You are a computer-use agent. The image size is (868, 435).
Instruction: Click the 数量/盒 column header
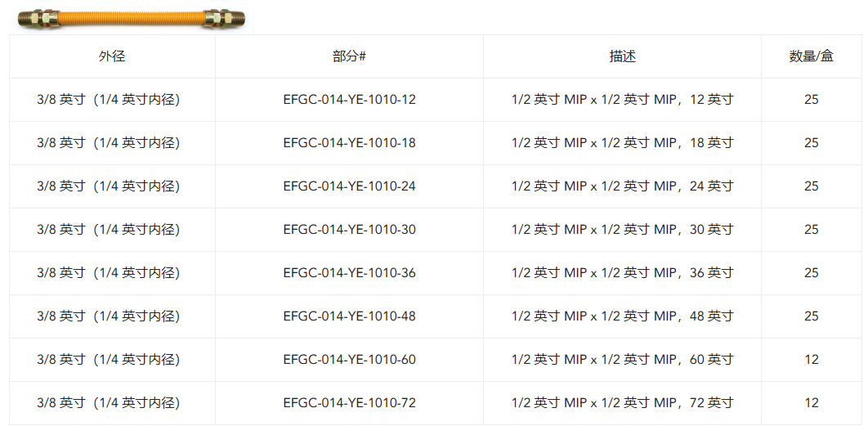[x=811, y=56]
